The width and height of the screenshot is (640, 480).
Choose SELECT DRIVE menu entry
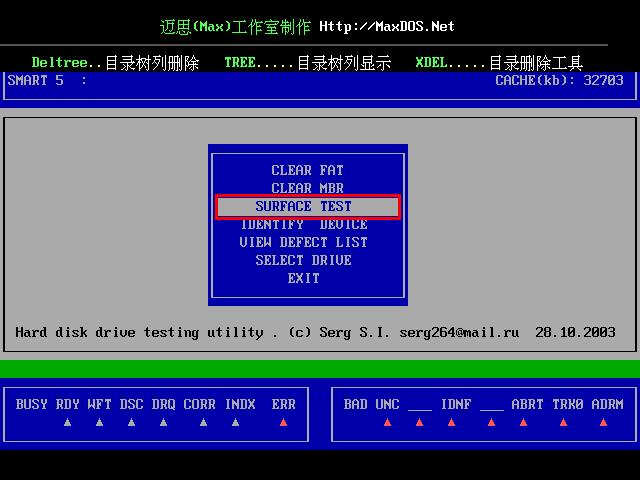pos(303,260)
